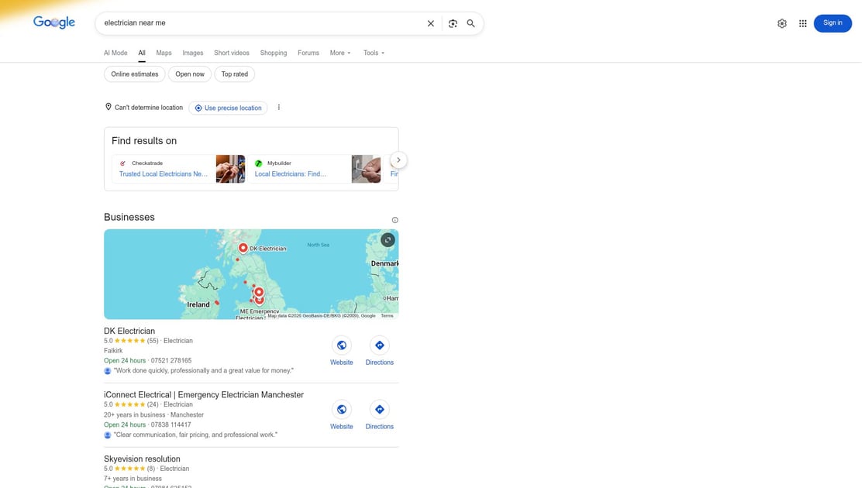
Task: Click DK Electrician Website globe icon
Action: pos(342,345)
